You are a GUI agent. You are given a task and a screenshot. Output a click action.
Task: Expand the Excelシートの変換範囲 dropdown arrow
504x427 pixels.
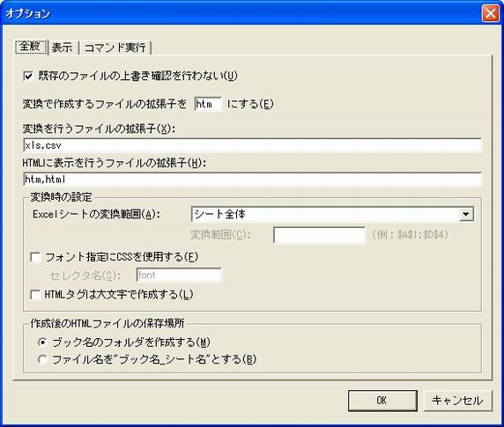[466, 214]
